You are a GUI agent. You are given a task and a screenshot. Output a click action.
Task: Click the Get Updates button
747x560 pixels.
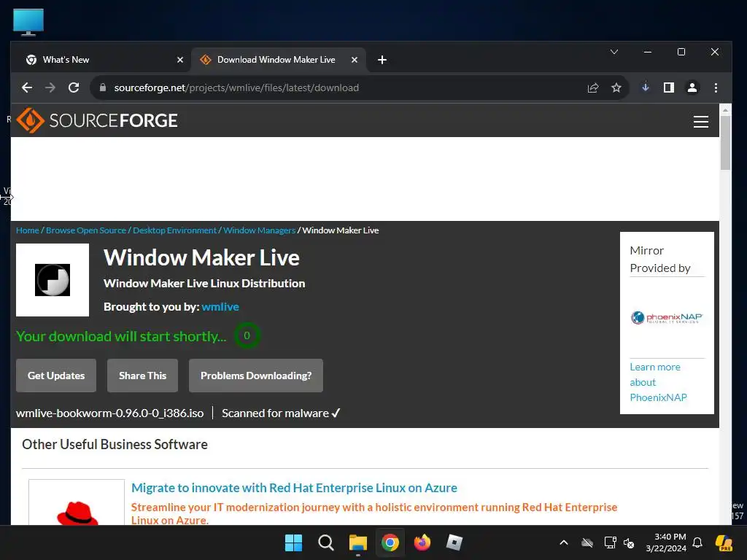(56, 376)
